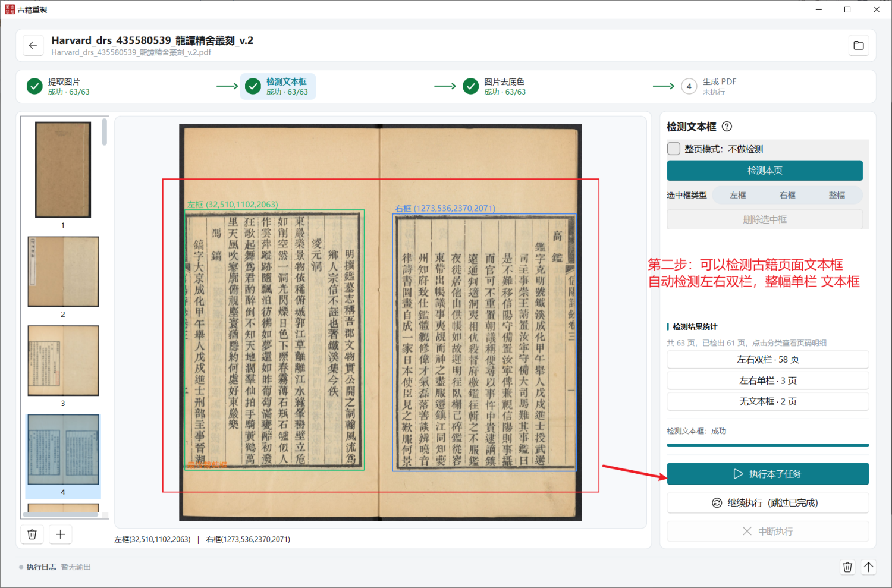
Task: Select page thumbnail 1
Action: [x=63, y=170]
